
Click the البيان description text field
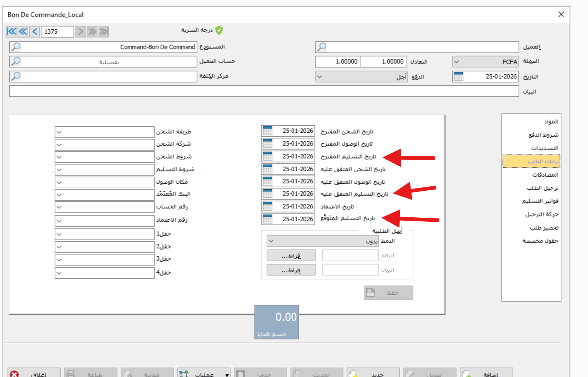264,91
